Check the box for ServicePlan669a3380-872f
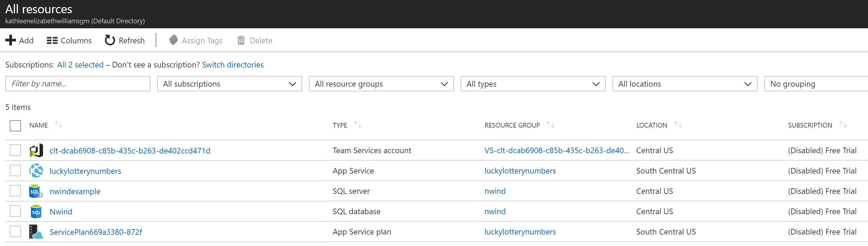 click(x=15, y=232)
